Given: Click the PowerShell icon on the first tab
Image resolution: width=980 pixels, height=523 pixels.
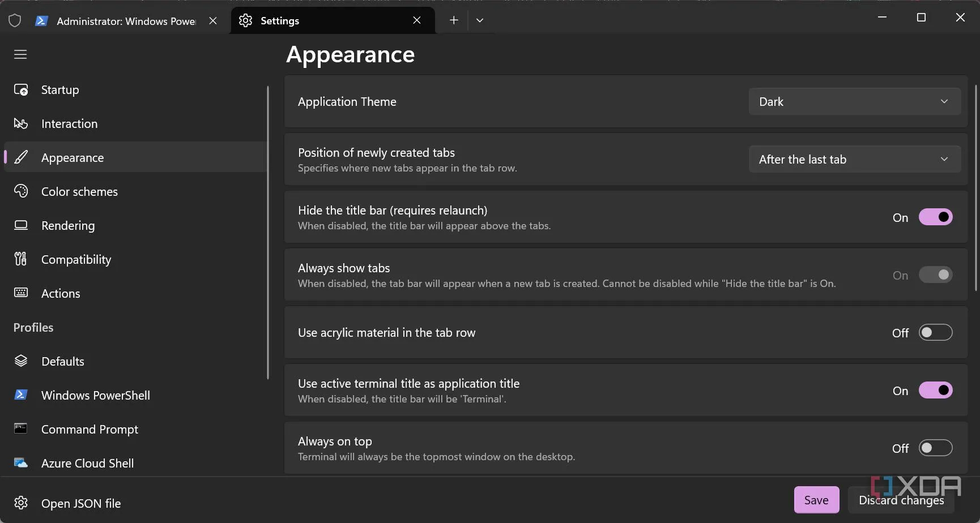Looking at the screenshot, I should point(41,21).
